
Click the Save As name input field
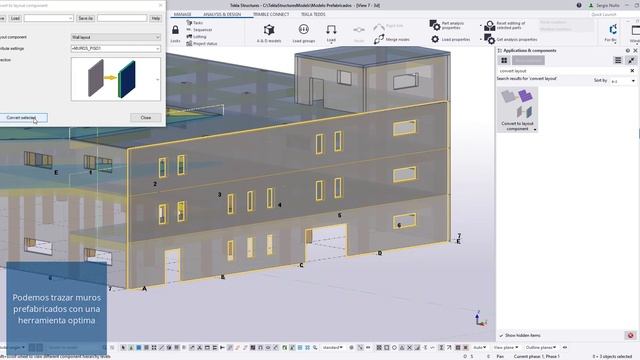(x=122, y=18)
